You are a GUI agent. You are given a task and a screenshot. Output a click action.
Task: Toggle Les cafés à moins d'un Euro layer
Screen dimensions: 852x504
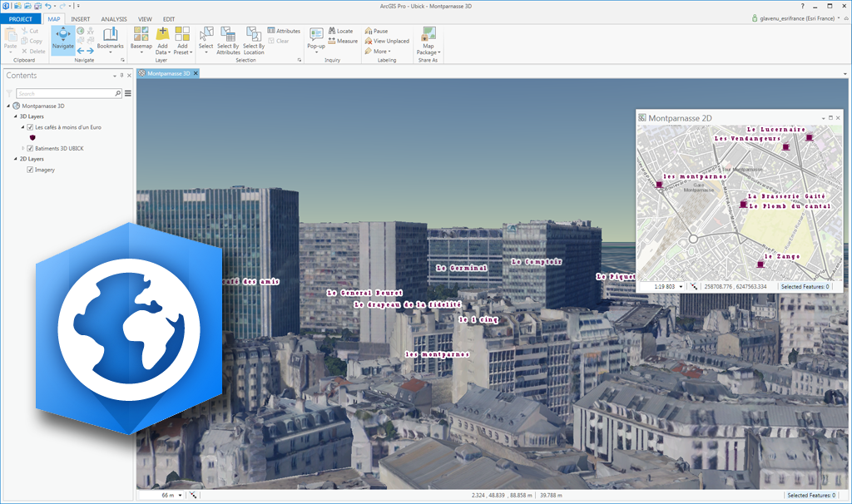click(30, 127)
